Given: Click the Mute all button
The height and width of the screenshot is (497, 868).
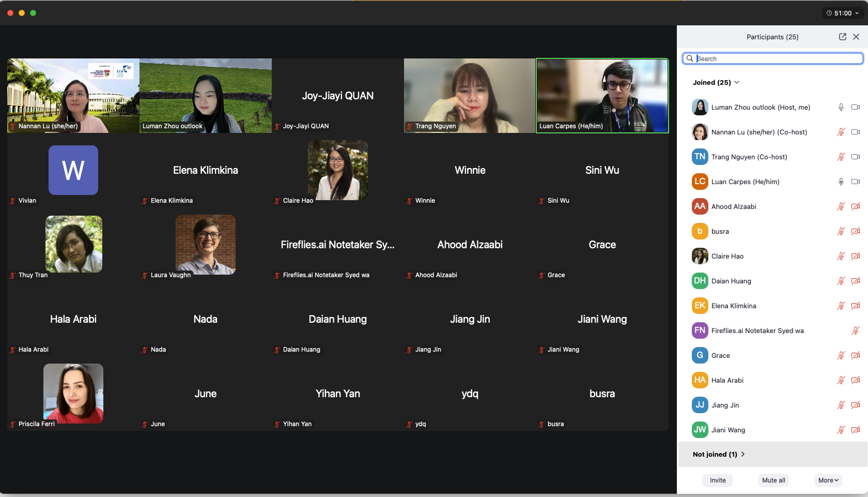Looking at the screenshot, I should pyautogui.click(x=773, y=480).
